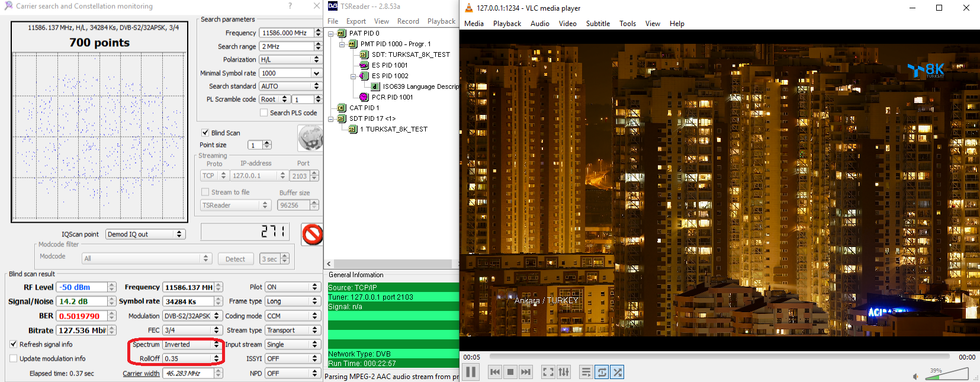The height and width of the screenshot is (382, 980).
Task: Stop playback in VLC
Action: (510, 372)
